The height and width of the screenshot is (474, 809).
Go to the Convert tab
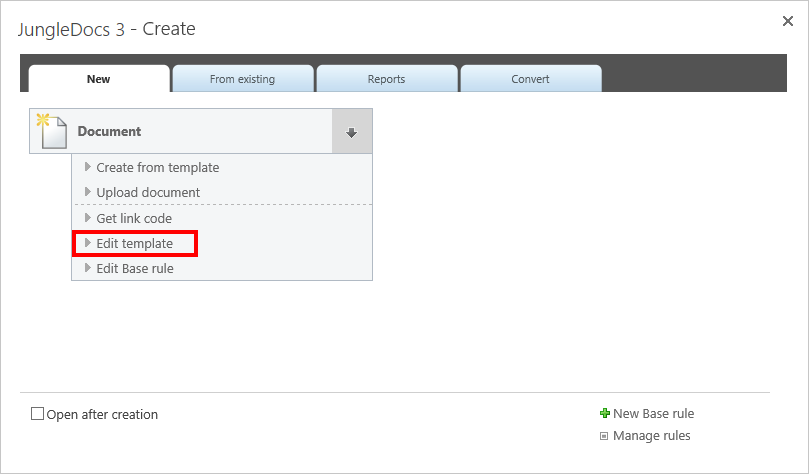[x=530, y=79]
